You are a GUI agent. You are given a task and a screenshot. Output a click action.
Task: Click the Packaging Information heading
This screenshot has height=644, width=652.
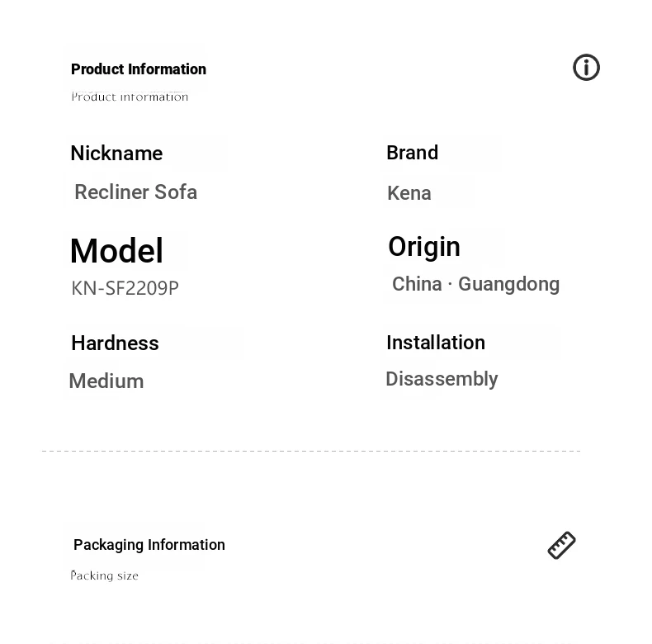point(149,545)
